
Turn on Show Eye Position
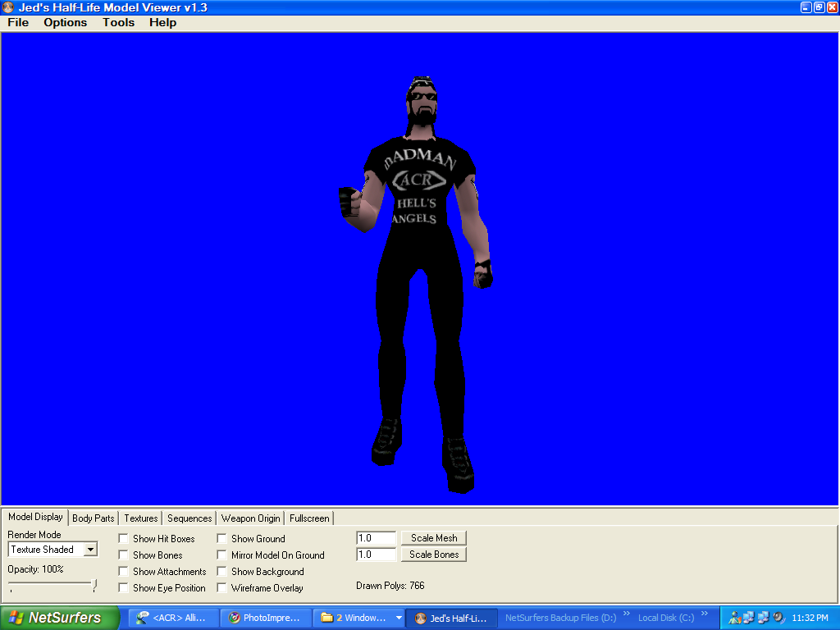pyautogui.click(x=123, y=587)
